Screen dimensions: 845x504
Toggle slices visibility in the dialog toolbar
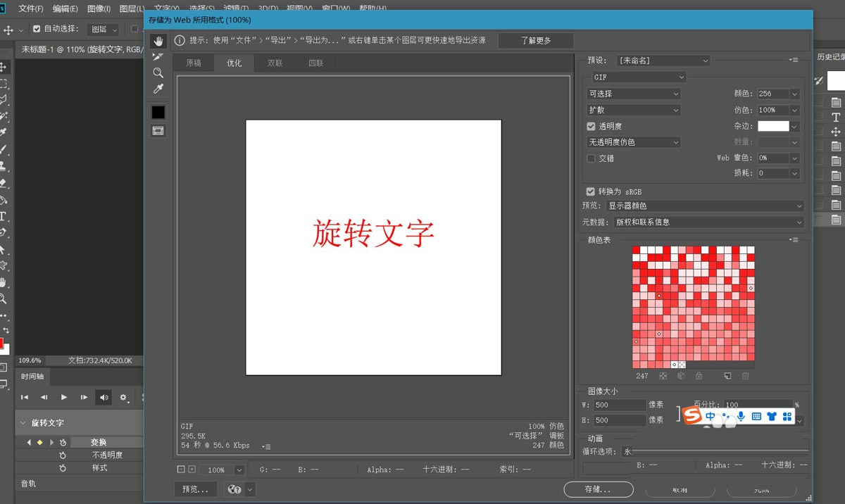[158, 130]
